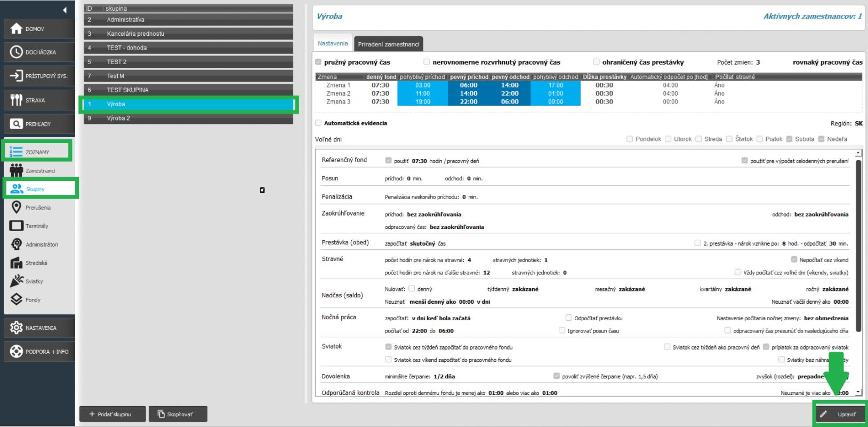Viewport: 868px width, 427px height.
Task: Open Sviatky party icon list
Action: click(17, 281)
